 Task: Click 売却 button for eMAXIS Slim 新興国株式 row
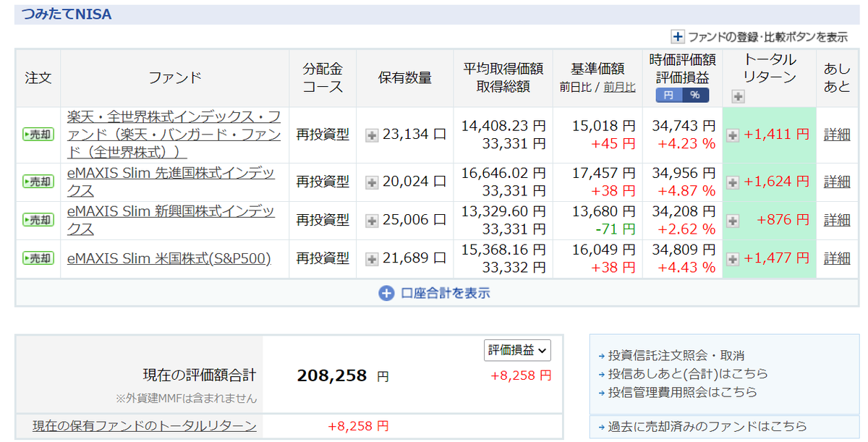coord(38,220)
